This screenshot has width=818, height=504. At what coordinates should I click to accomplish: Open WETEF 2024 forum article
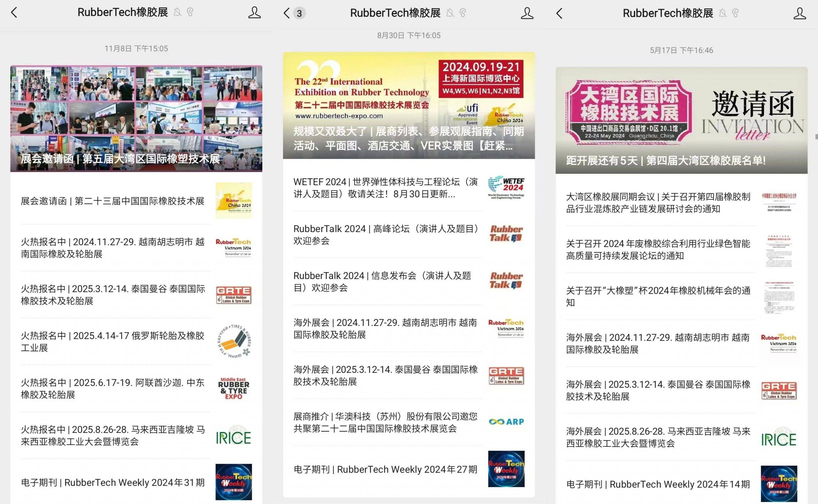(x=385, y=188)
